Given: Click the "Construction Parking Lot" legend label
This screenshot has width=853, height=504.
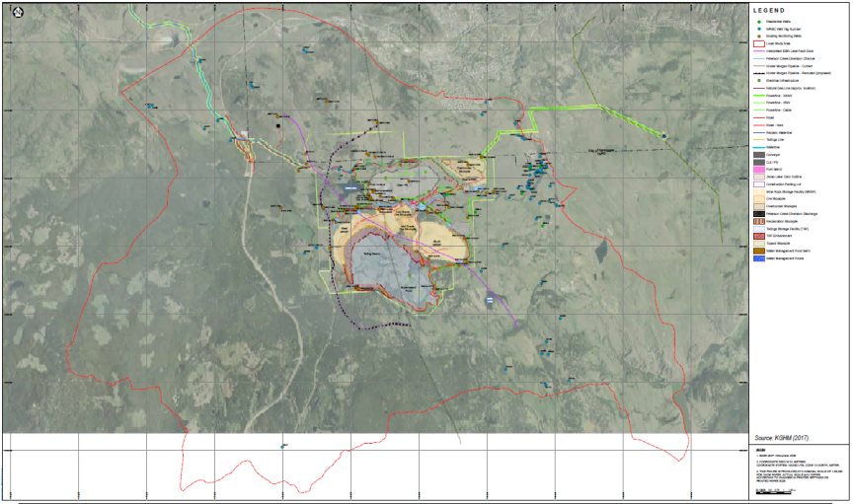Looking at the screenshot, I should [x=783, y=184].
